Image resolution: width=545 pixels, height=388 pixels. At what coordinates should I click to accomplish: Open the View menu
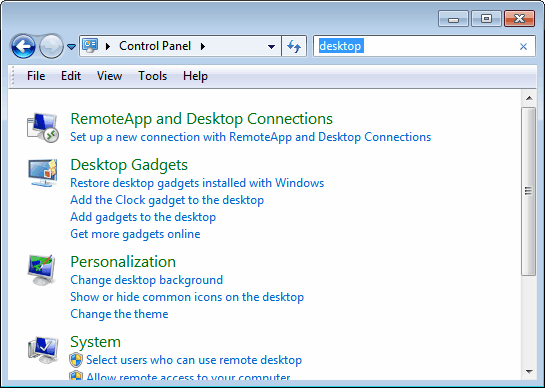pos(109,76)
